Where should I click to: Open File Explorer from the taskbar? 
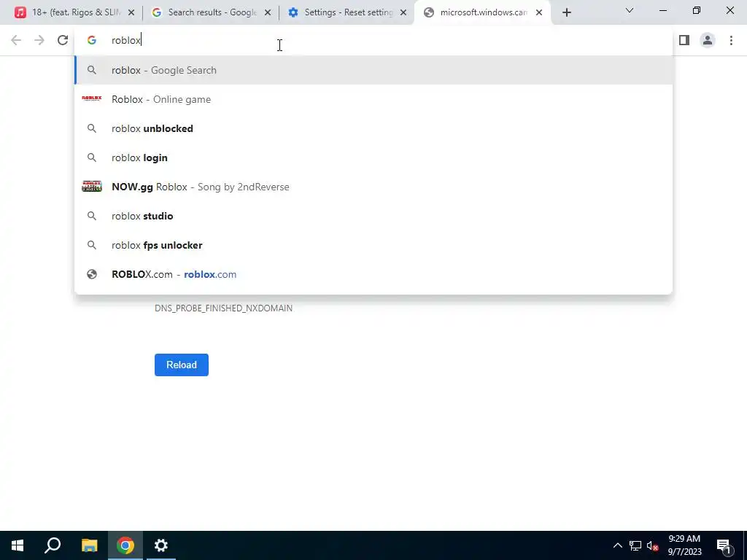89,545
